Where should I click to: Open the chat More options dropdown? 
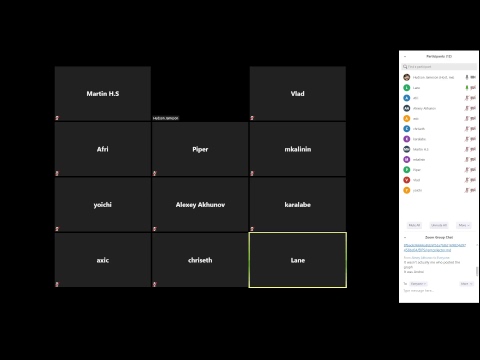(x=466, y=284)
